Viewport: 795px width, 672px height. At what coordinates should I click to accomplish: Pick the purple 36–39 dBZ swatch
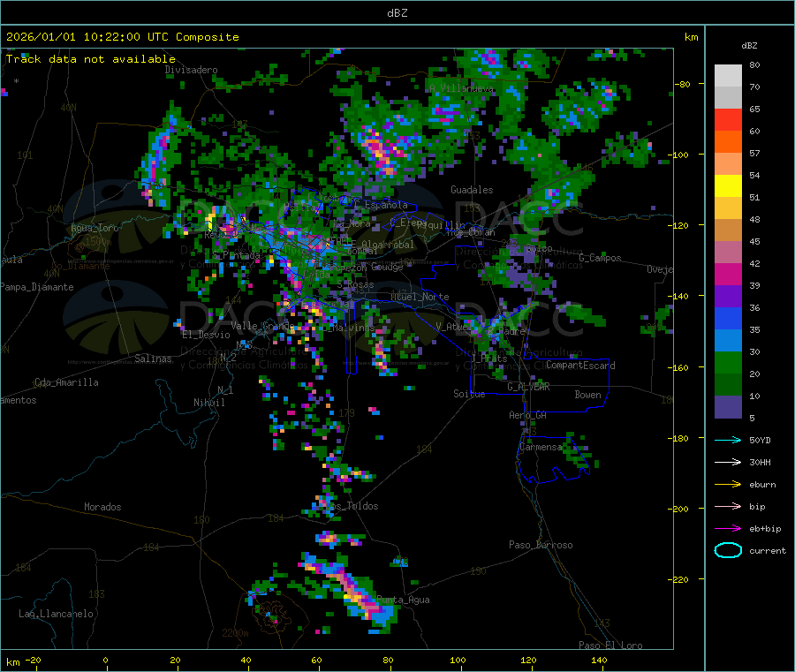[x=728, y=297]
